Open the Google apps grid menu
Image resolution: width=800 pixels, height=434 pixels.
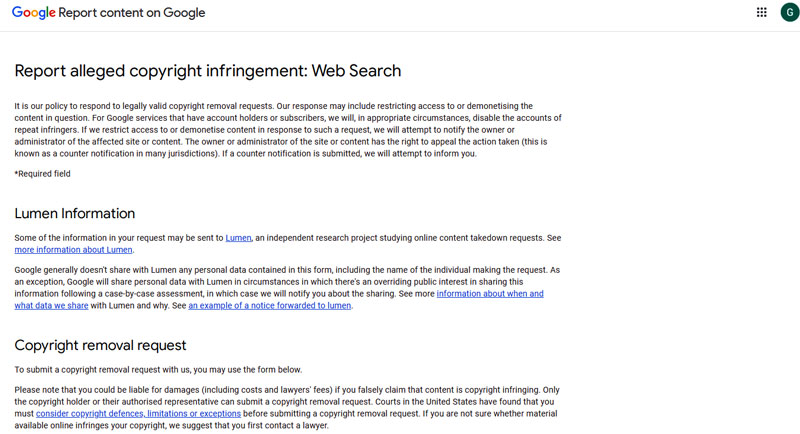coord(761,12)
